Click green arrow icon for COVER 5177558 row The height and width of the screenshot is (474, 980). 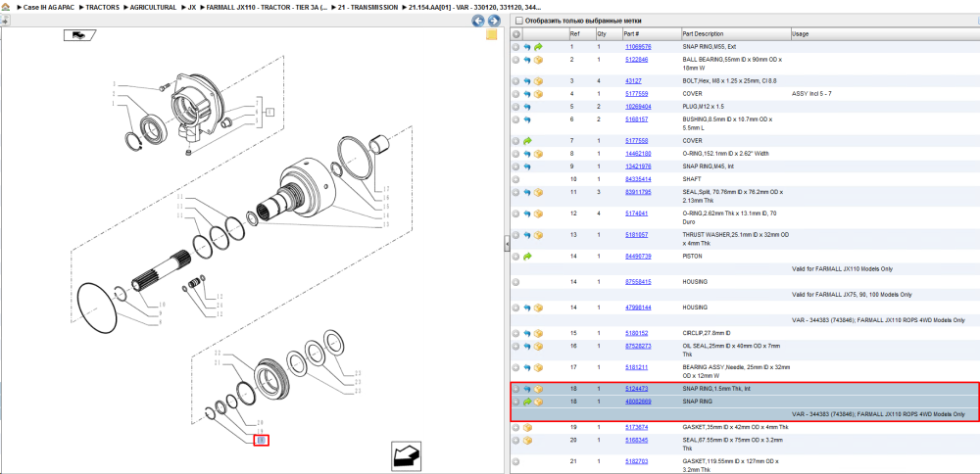(527, 141)
